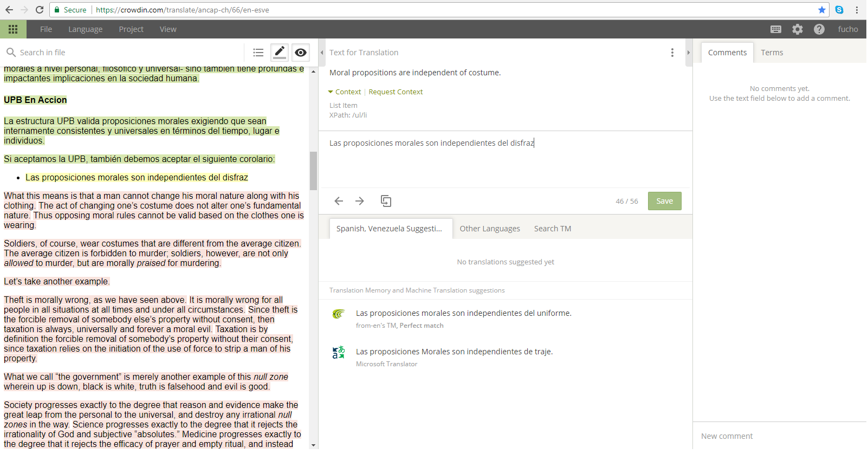Open the help question mark icon
This screenshot has height=467, width=868.
click(x=819, y=29)
